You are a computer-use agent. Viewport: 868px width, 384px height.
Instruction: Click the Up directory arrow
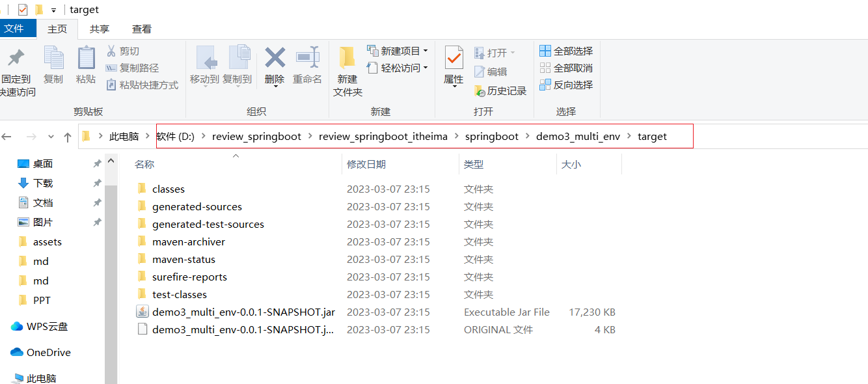click(68, 137)
